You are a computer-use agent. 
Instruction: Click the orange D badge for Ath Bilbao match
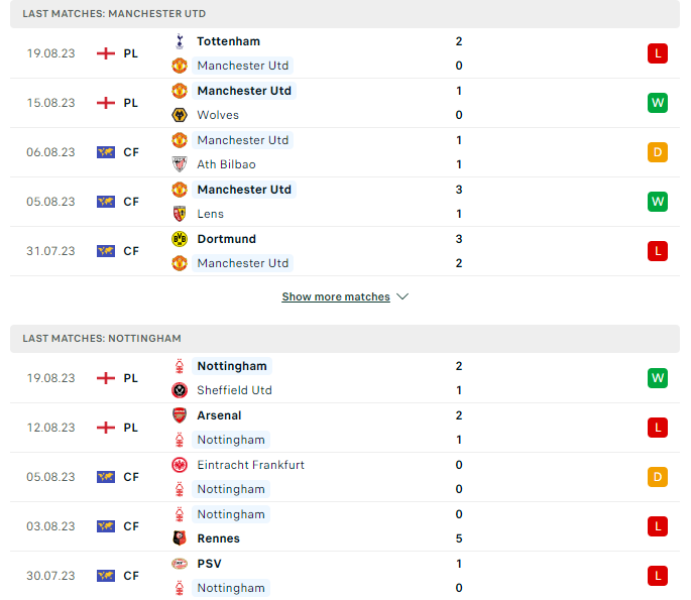pos(657,152)
